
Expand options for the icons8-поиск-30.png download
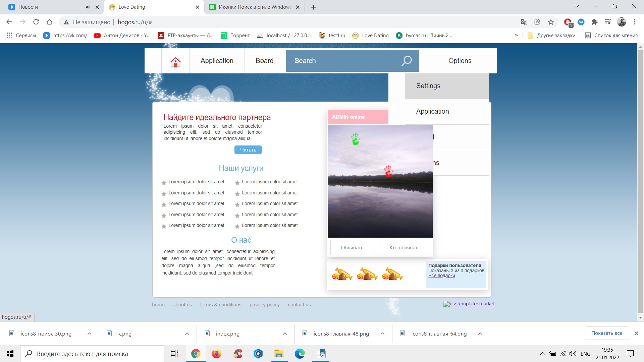coord(89,334)
